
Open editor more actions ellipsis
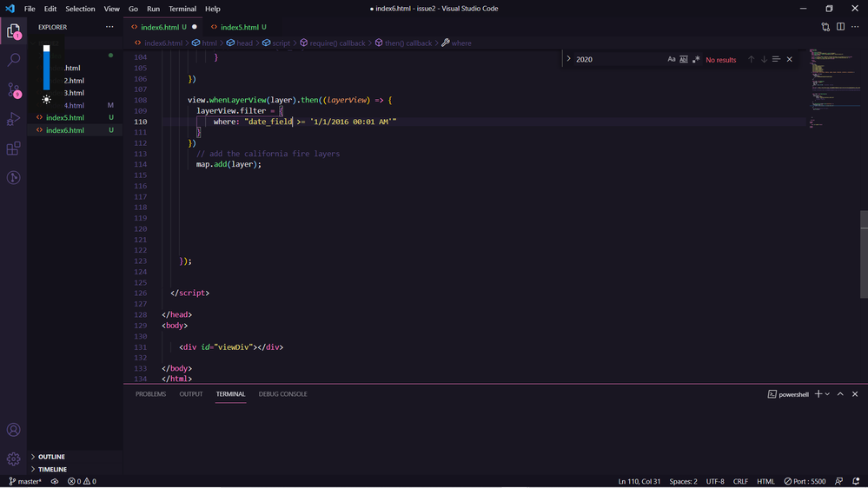(855, 27)
